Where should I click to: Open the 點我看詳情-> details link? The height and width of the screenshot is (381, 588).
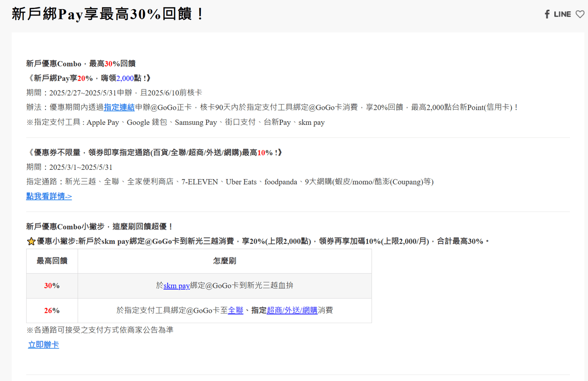click(x=49, y=196)
